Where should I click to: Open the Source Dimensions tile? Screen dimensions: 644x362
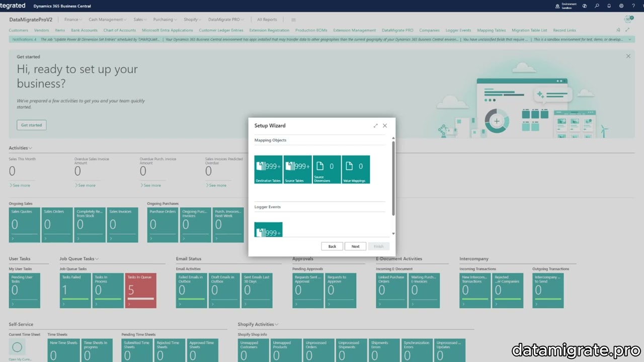327,169
